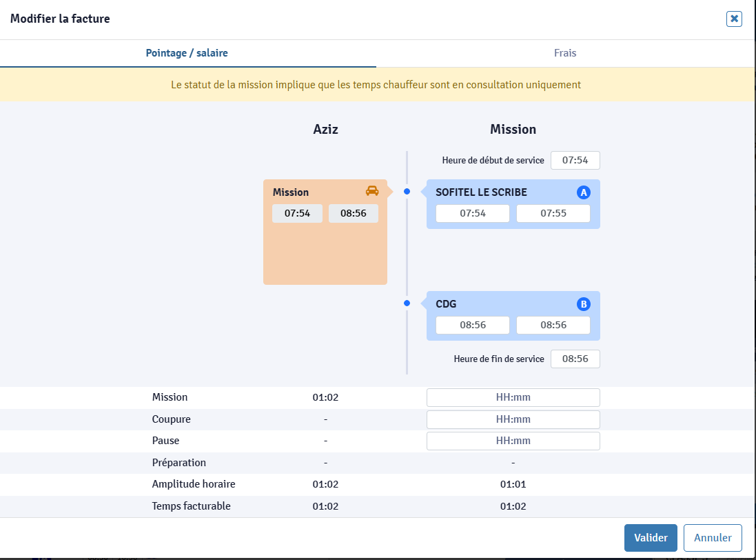Select the Pause HH:mm input field

513,441
